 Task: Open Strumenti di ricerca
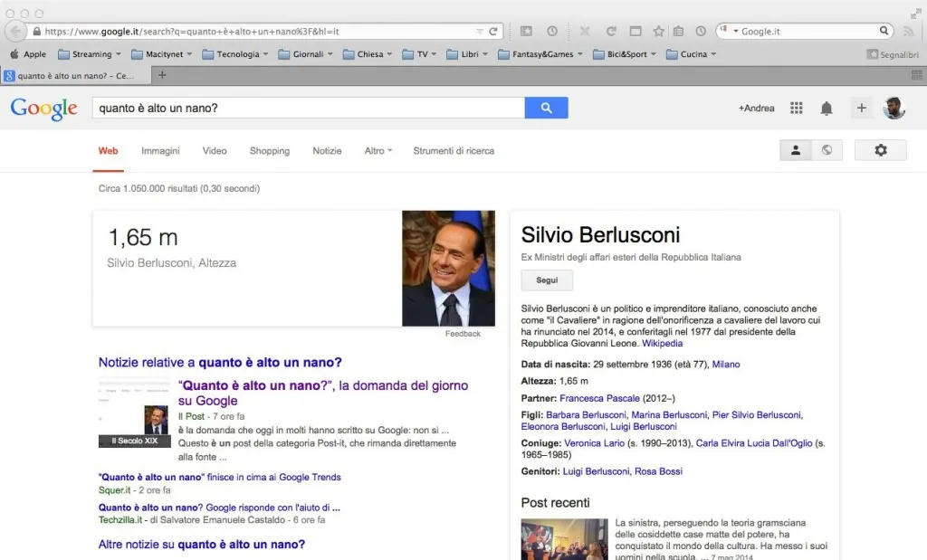(x=454, y=151)
